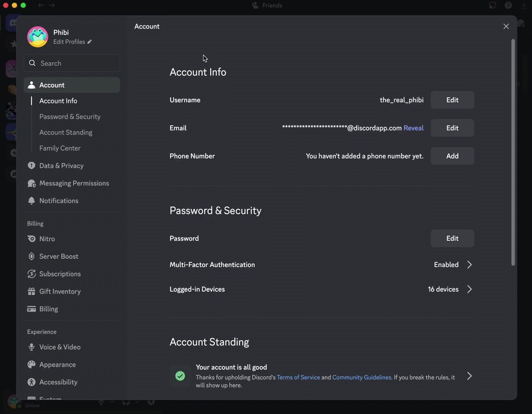Open Account Standing in the sidebar

(66, 132)
